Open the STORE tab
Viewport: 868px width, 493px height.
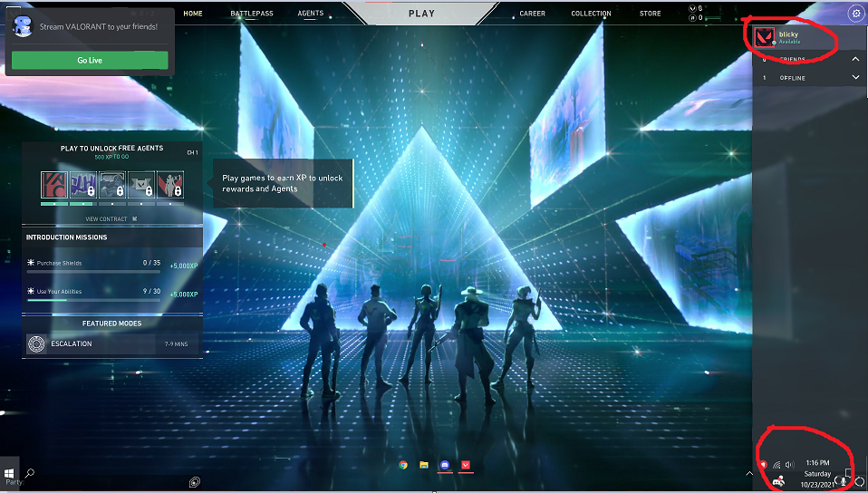[650, 14]
